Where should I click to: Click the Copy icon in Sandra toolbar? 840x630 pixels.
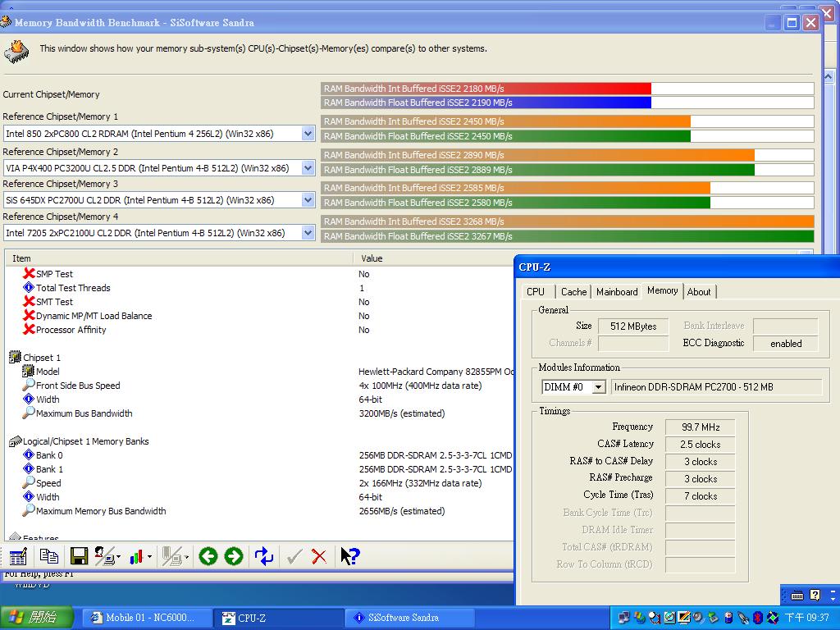[x=49, y=557]
